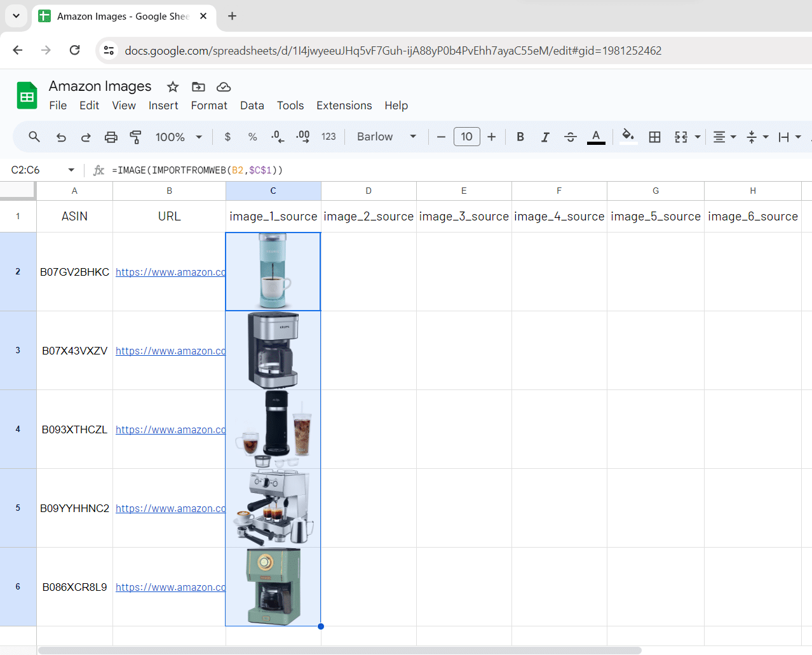Expand the name box dropdown arrow
The image size is (812, 655).
click(x=71, y=170)
